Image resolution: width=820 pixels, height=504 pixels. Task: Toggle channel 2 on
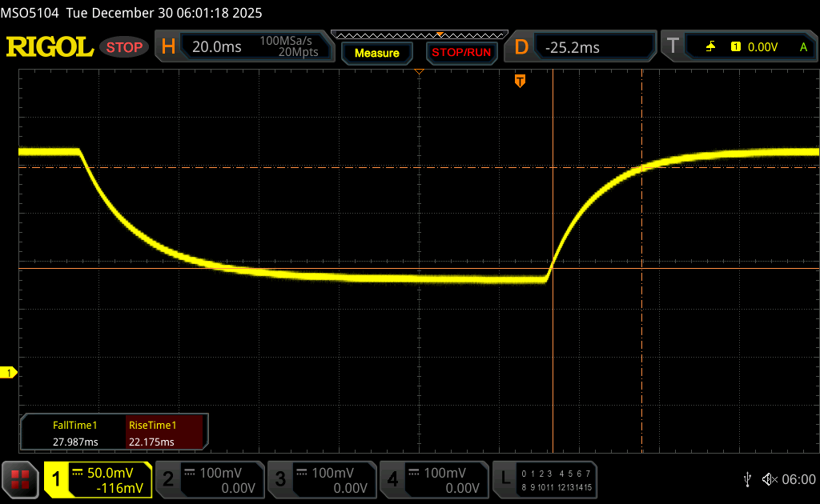pos(208,479)
